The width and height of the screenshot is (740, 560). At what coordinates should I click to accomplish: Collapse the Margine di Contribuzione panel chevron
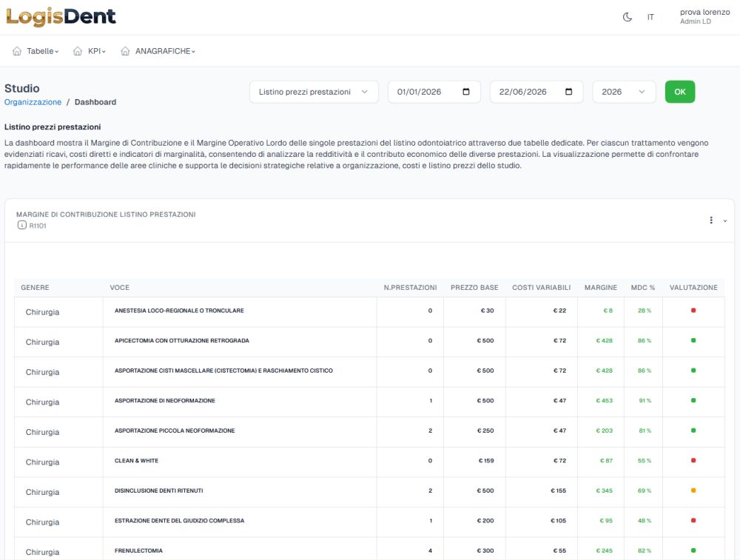pos(725,220)
